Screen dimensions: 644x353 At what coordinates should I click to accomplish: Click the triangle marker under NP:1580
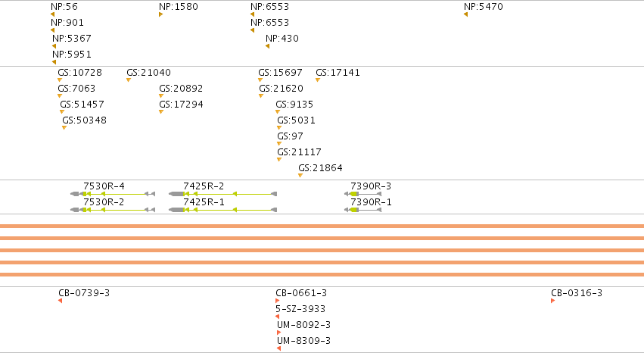[x=160, y=14]
